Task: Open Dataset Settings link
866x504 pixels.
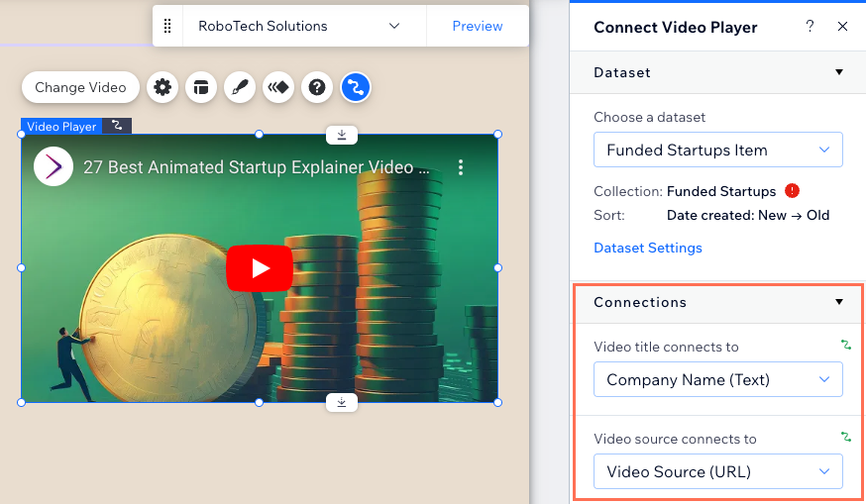Action: pos(648,248)
